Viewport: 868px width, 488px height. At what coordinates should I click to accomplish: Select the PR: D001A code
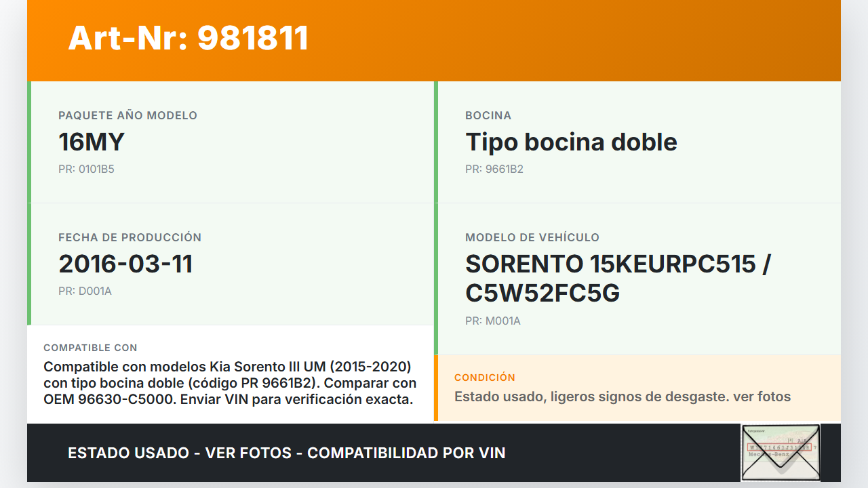pyautogui.click(x=85, y=291)
